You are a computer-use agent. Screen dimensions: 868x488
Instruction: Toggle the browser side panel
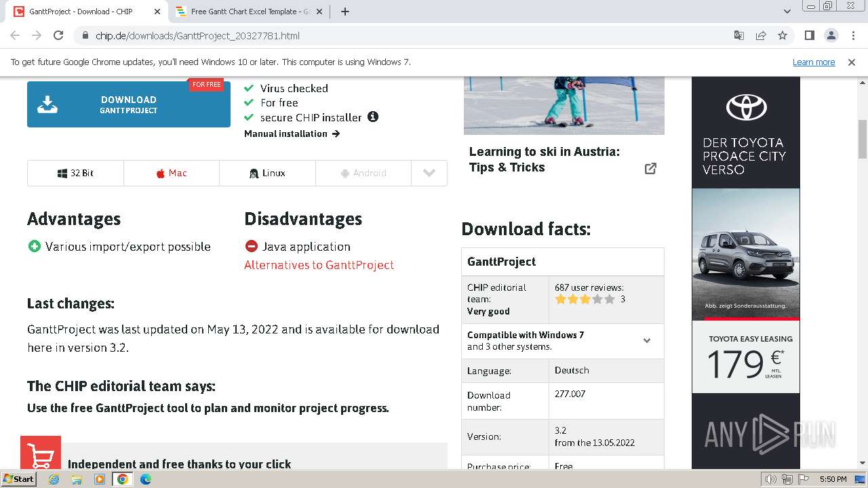[809, 35]
